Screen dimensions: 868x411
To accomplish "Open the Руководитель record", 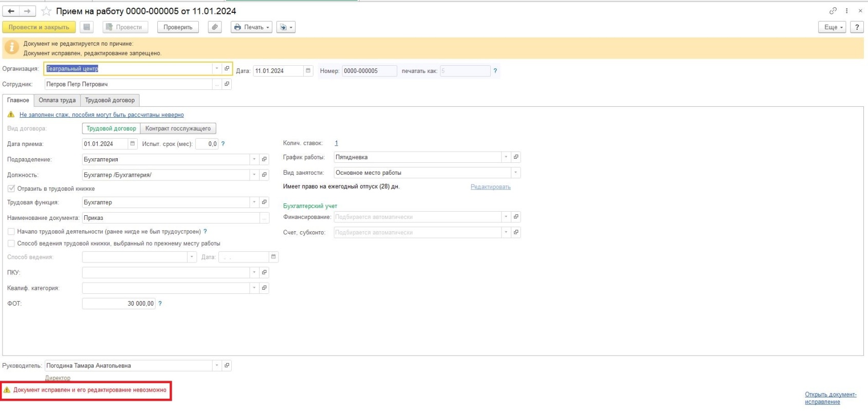I will tap(227, 365).
